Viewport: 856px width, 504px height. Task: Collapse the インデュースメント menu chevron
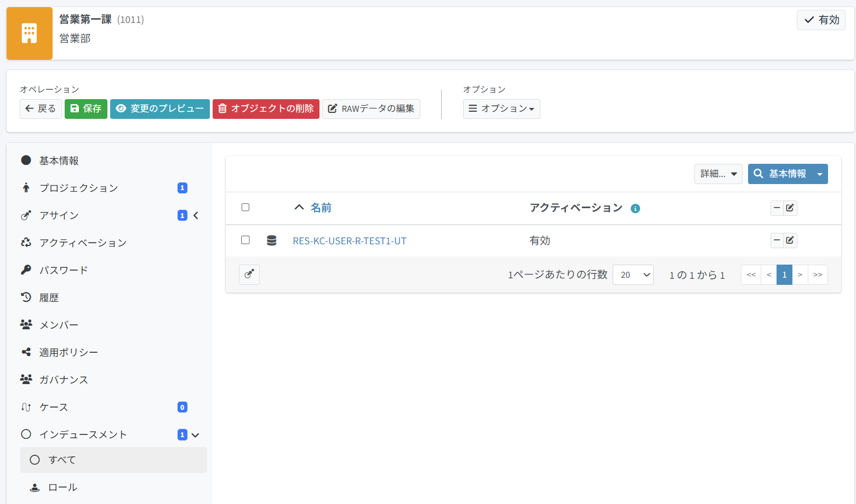195,435
